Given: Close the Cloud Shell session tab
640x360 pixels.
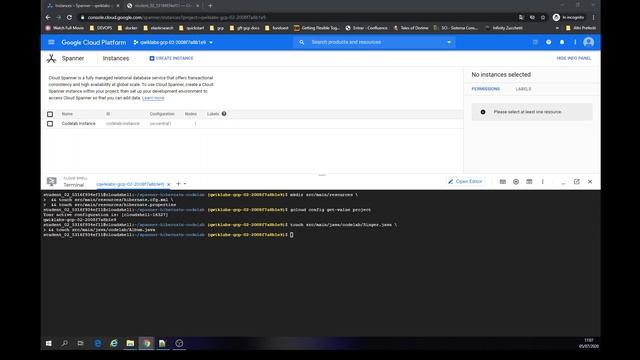Looking at the screenshot, I should pos(168,184).
